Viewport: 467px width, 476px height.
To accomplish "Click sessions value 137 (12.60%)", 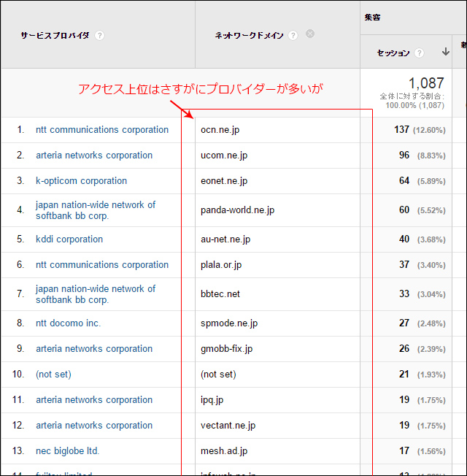I will (420, 130).
